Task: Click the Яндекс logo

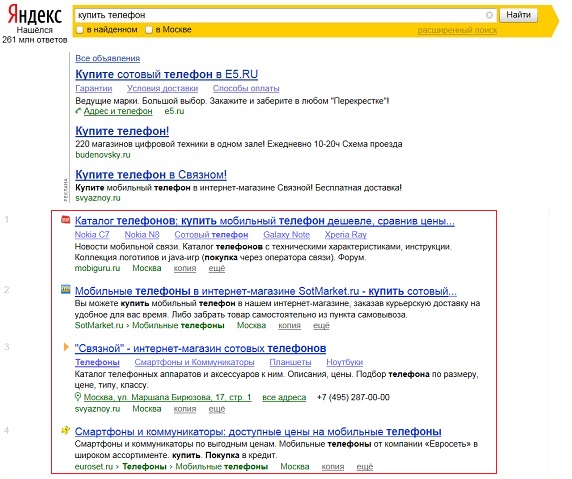Action: click(34, 15)
